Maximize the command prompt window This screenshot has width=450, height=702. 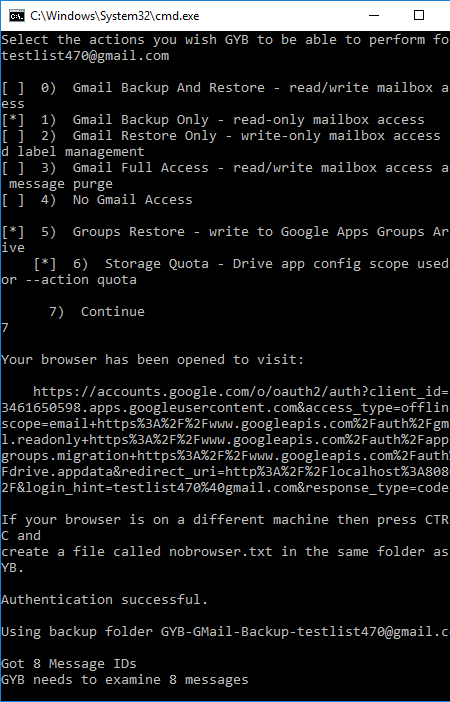click(x=419, y=16)
